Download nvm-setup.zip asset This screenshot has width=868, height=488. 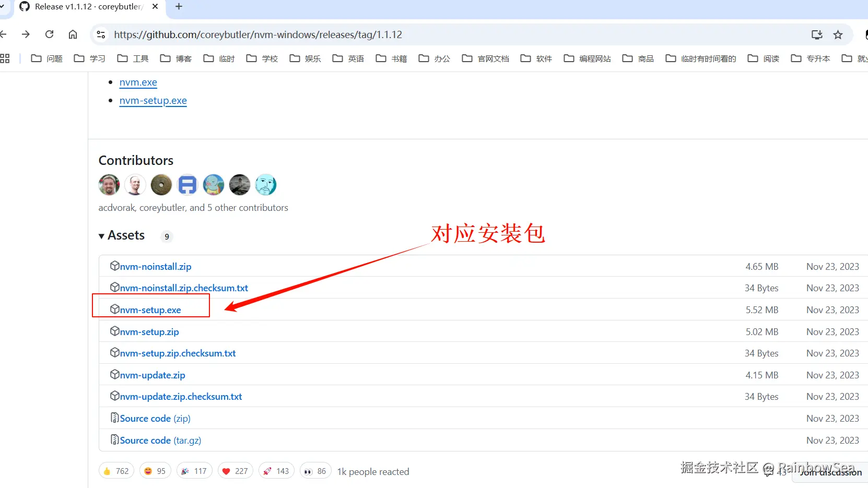149,332
